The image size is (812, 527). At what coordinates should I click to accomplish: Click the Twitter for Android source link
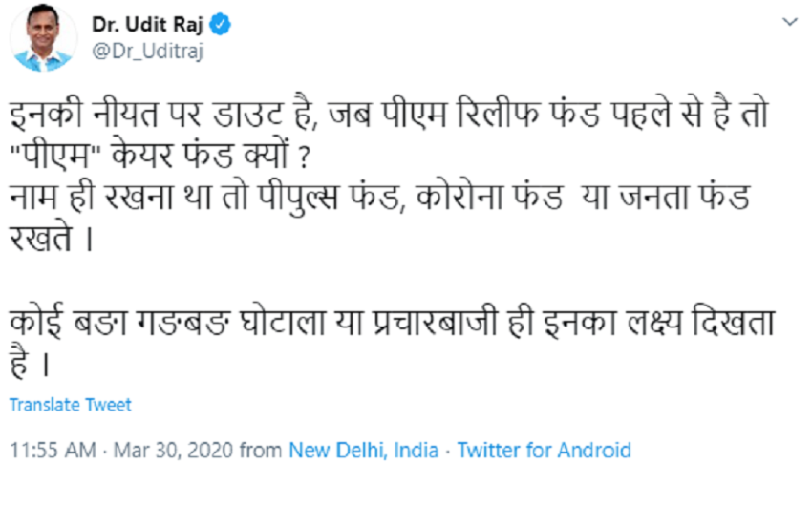tap(545, 450)
